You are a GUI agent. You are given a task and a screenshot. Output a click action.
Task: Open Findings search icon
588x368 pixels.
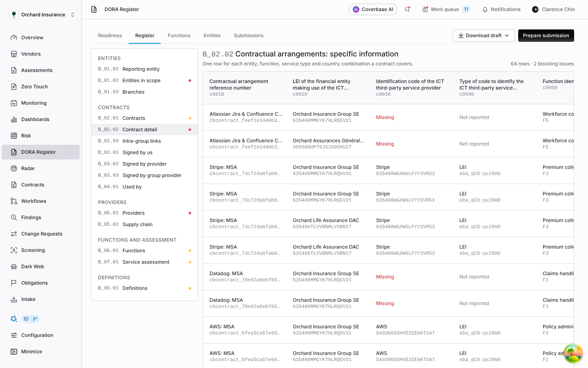[14, 218]
